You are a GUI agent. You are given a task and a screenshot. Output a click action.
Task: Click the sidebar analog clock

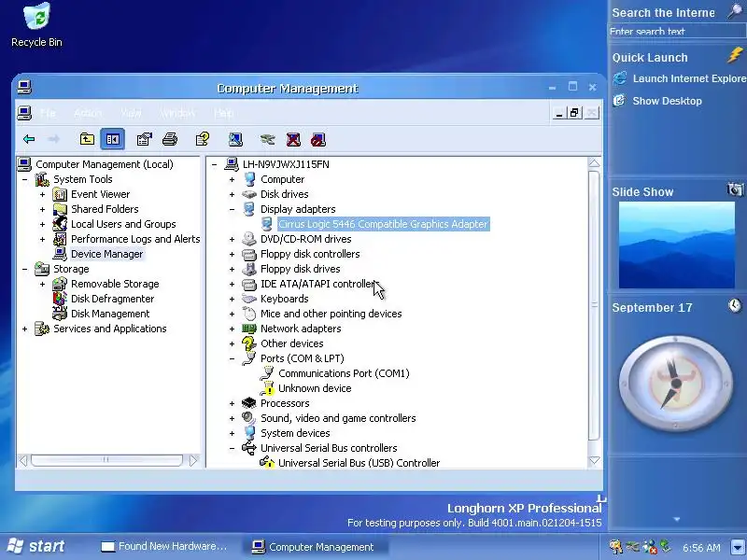coord(675,384)
